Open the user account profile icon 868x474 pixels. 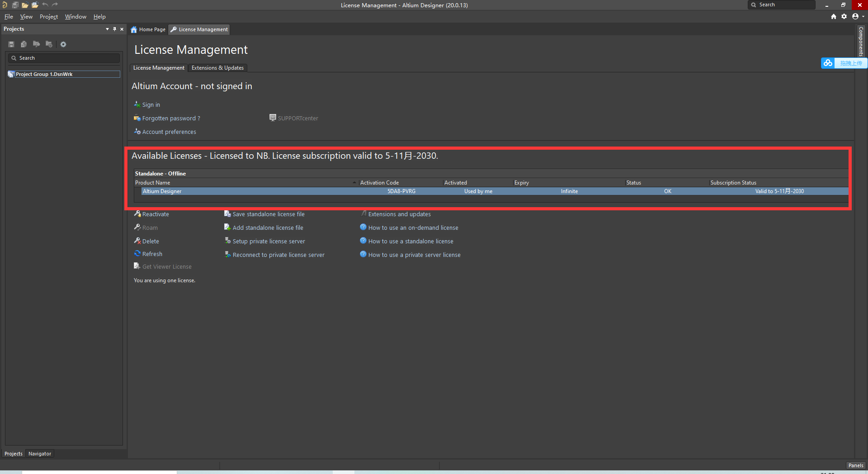(855, 16)
